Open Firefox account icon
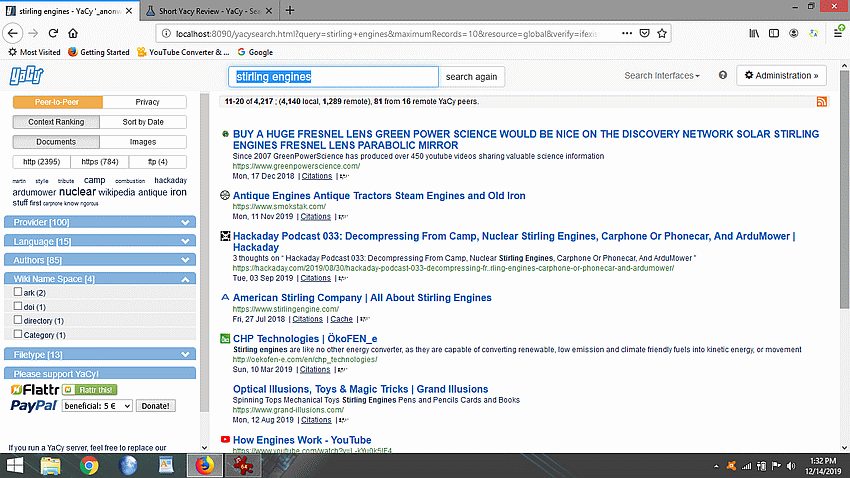 coord(794,34)
